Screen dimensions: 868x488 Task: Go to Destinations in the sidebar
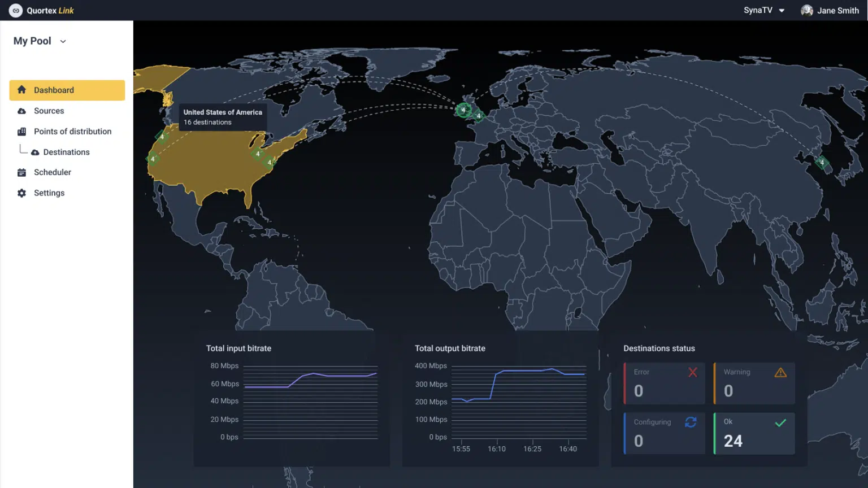[x=66, y=152]
